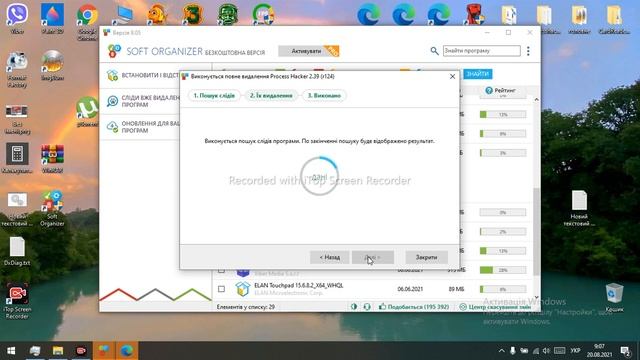The image size is (640, 360).
Task: Close the Process Hacker removal dialog
Action: [452, 76]
